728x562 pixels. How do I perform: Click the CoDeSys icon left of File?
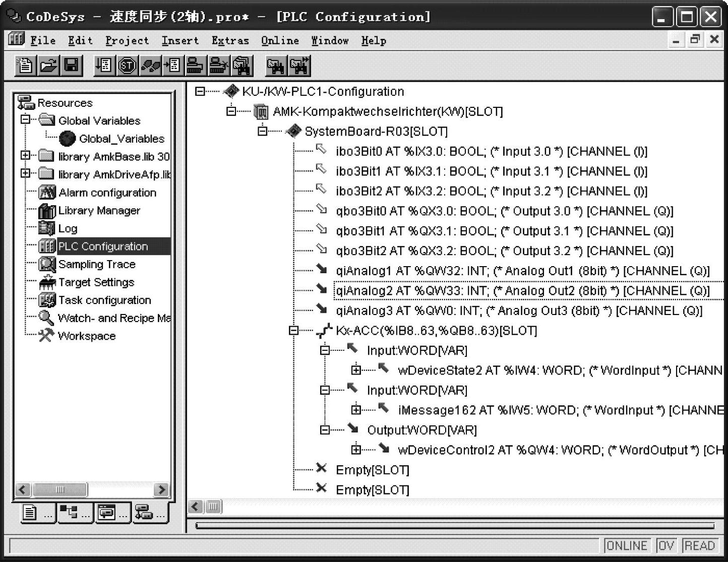16,39
